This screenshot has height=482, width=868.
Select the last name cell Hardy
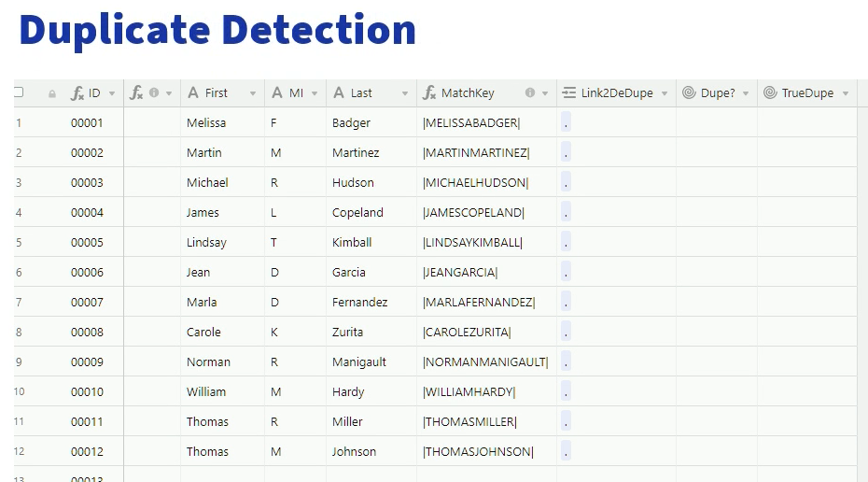pos(371,391)
